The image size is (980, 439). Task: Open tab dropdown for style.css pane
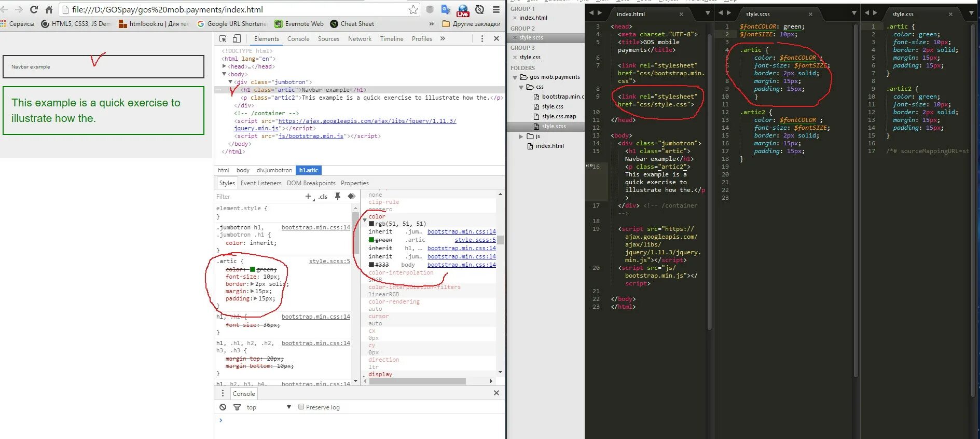[971, 12]
